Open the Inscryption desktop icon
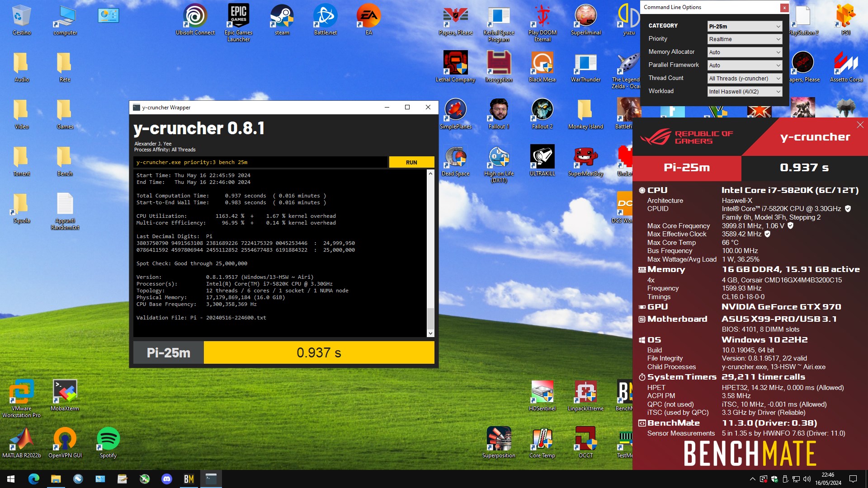This screenshot has width=868, height=488. click(x=499, y=67)
